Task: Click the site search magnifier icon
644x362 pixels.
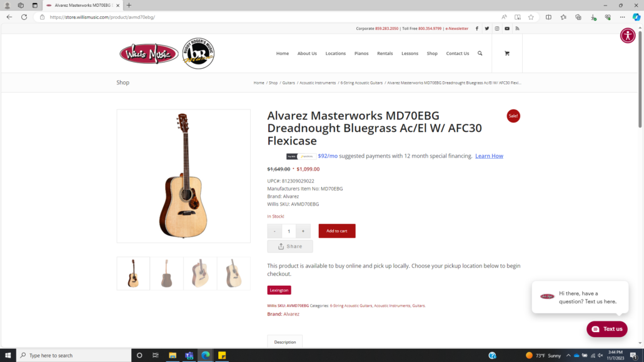Action: 480,53
